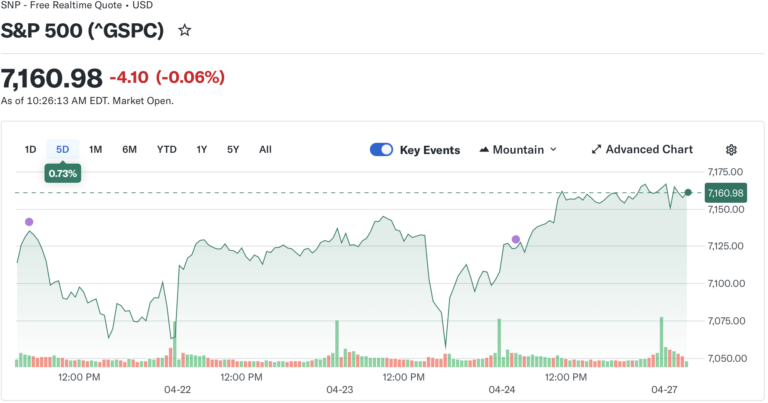Choose the 5Y chart range

point(233,150)
